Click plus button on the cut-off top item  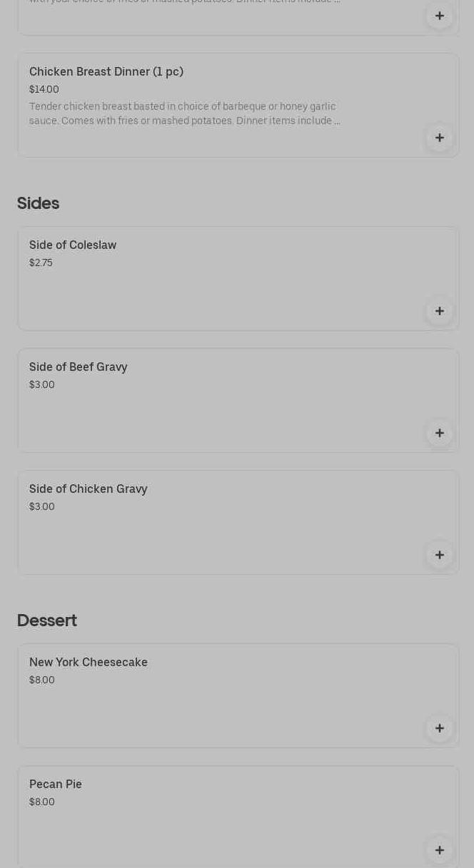click(x=439, y=16)
